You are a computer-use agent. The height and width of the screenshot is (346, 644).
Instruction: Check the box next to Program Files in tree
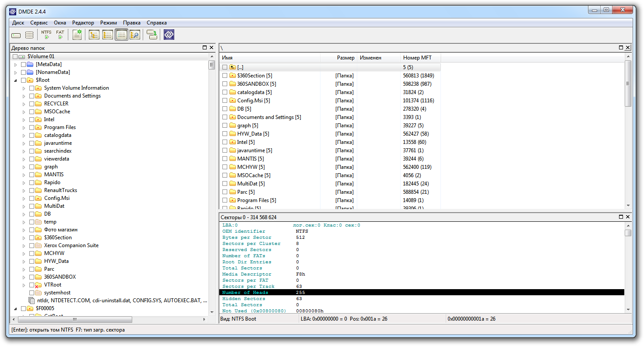[x=32, y=127]
